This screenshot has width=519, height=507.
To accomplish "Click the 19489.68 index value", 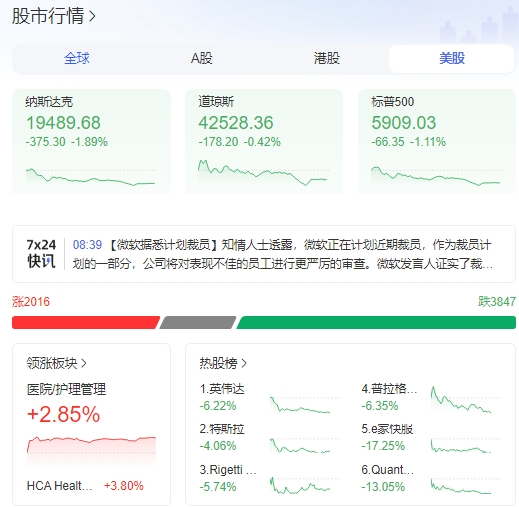I will (63, 123).
